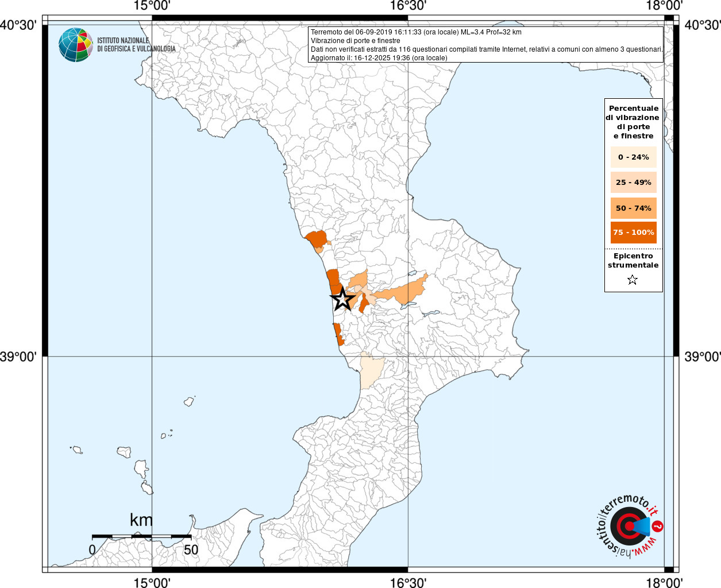721x588 pixels.
Task: Click the bottom 16°30' longitude label
Action: pos(408,582)
